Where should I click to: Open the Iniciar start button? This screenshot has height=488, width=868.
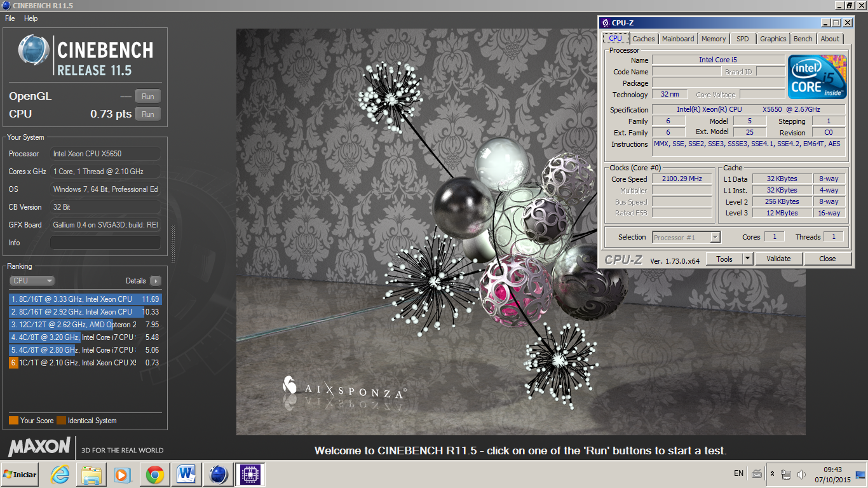click(x=20, y=474)
